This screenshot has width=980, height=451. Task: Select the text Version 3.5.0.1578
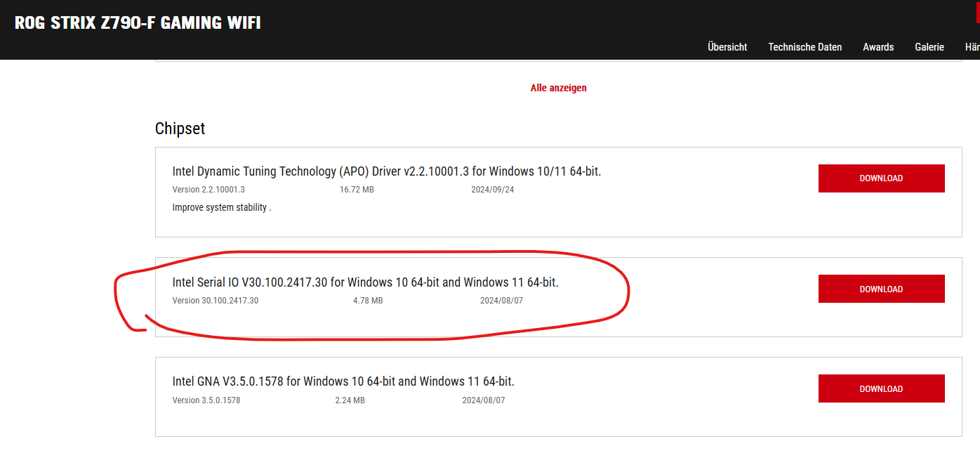click(206, 400)
